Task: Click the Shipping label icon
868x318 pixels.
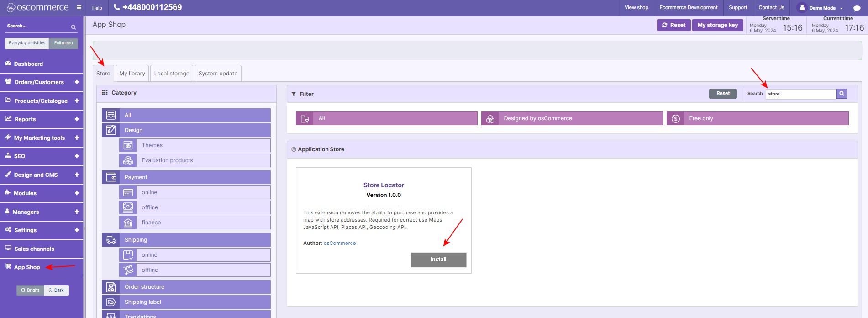Action: 111,302
